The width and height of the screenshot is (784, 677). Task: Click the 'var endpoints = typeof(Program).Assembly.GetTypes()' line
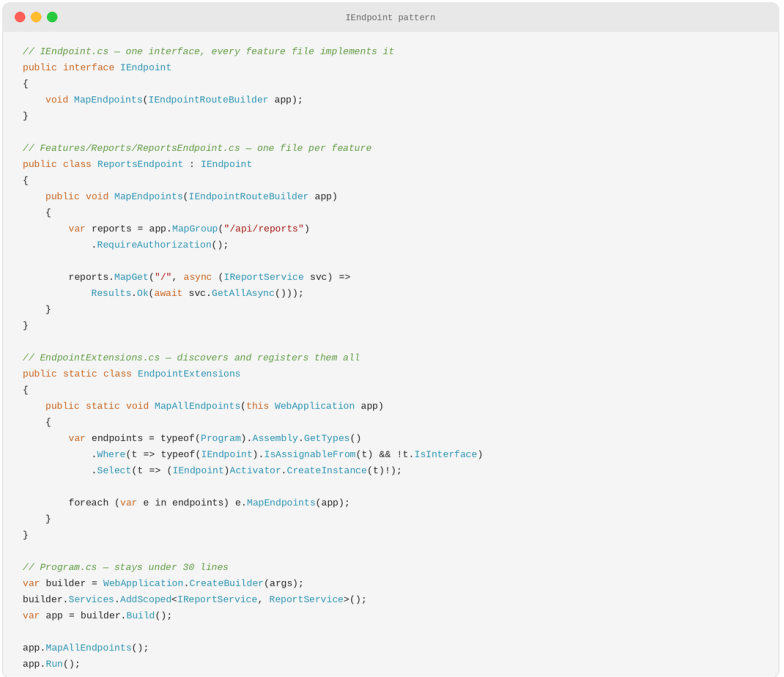click(214, 438)
